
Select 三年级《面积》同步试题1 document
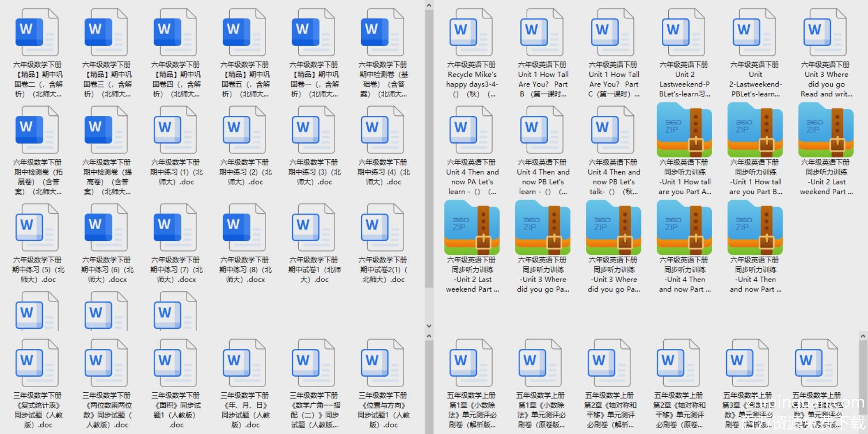tap(175, 364)
